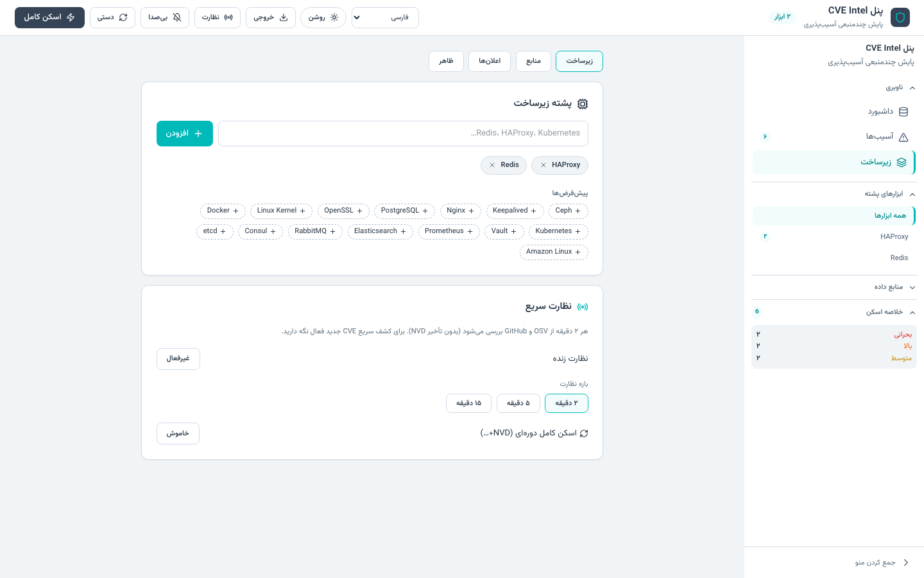
Task: Start اسکن کامل full scan
Action: [49, 17]
